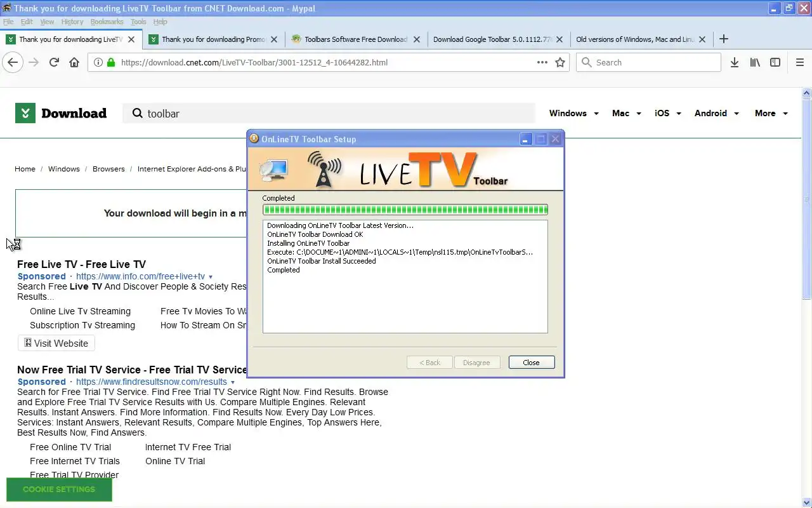Open Subscription Tv Streaming link
This screenshot has height=508, width=812.
[82, 325]
